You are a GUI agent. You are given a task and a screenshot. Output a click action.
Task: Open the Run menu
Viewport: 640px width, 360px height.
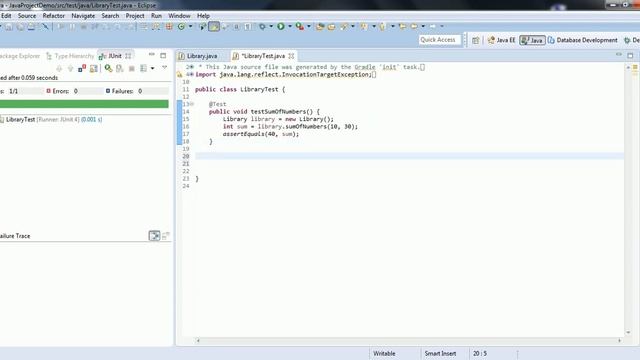click(x=156, y=16)
